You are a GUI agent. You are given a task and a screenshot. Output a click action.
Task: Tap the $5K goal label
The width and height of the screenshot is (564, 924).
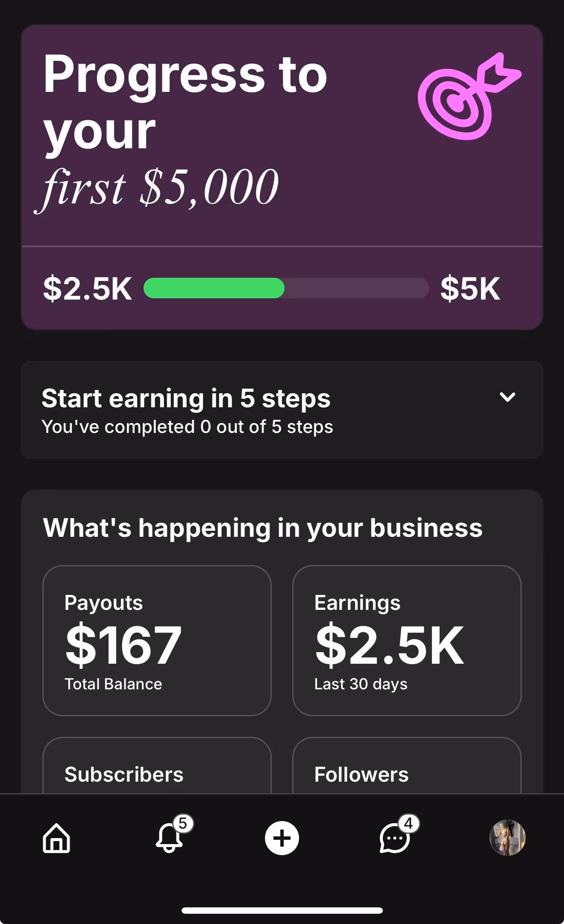click(470, 288)
